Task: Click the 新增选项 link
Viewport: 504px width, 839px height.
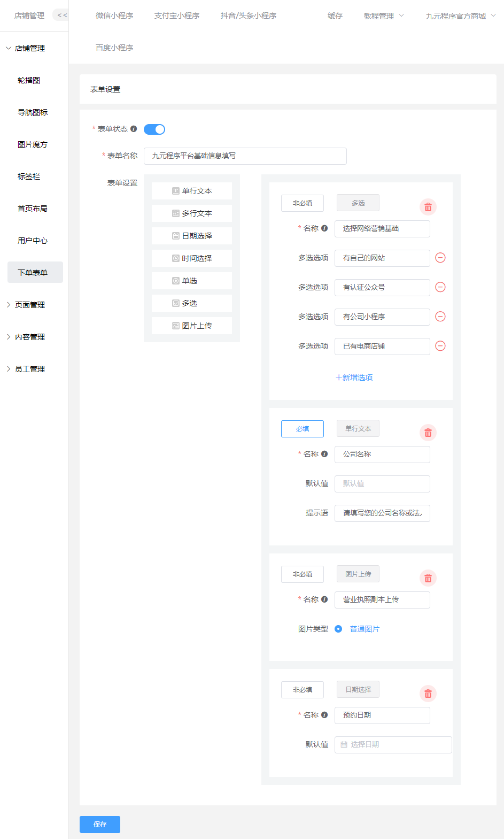Action: (x=354, y=378)
